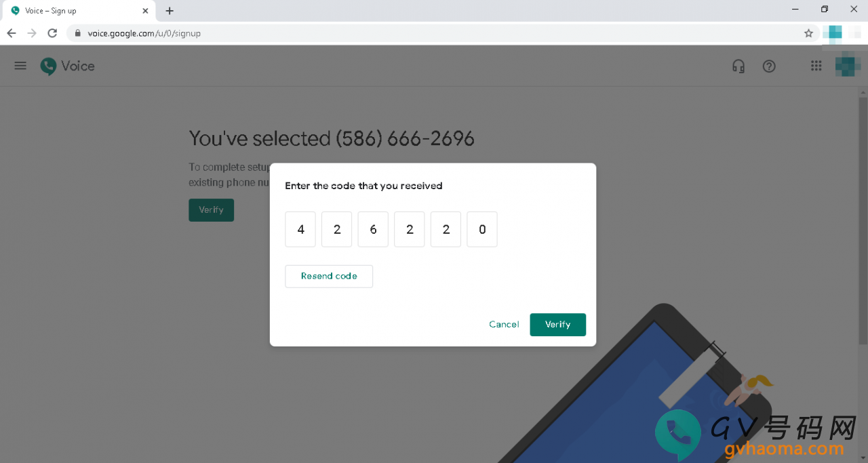The height and width of the screenshot is (463, 868).
Task: Cancel the code verification dialog
Action: pos(504,324)
